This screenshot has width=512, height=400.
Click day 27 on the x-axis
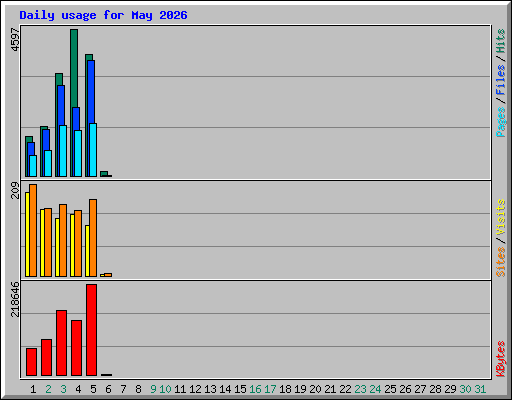[x=420, y=389]
